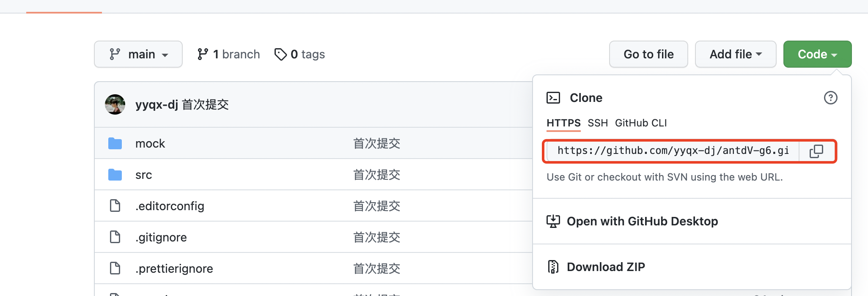Click the GitHub Desktop download icon

[x=553, y=221]
